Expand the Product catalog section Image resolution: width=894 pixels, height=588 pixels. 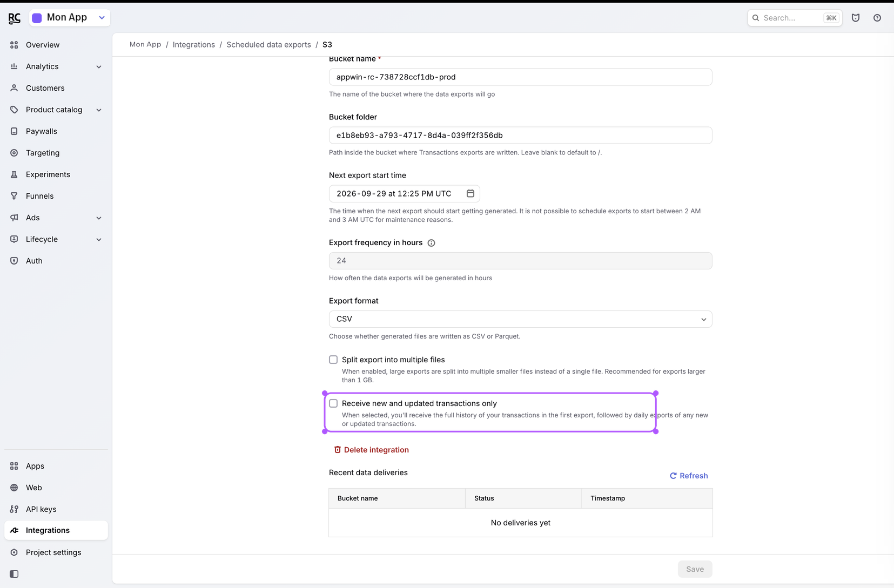click(x=99, y=110)
